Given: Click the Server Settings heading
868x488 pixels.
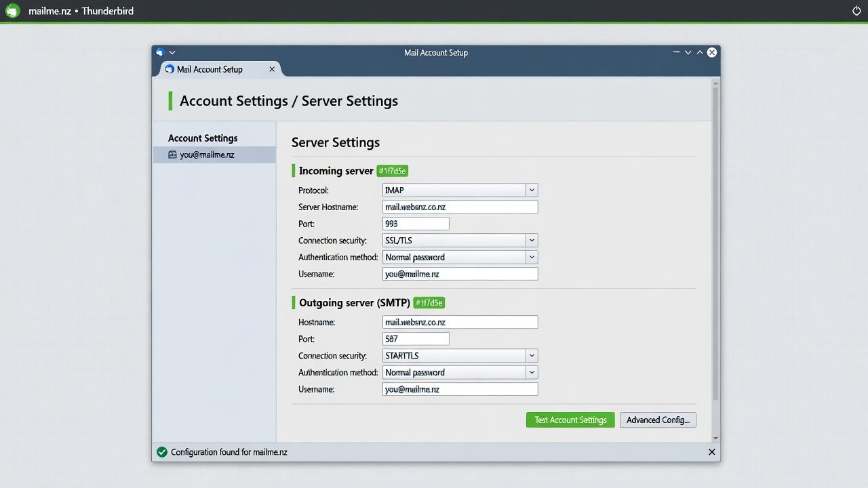Looking at the screenshot, I should (x=336, y=142).
